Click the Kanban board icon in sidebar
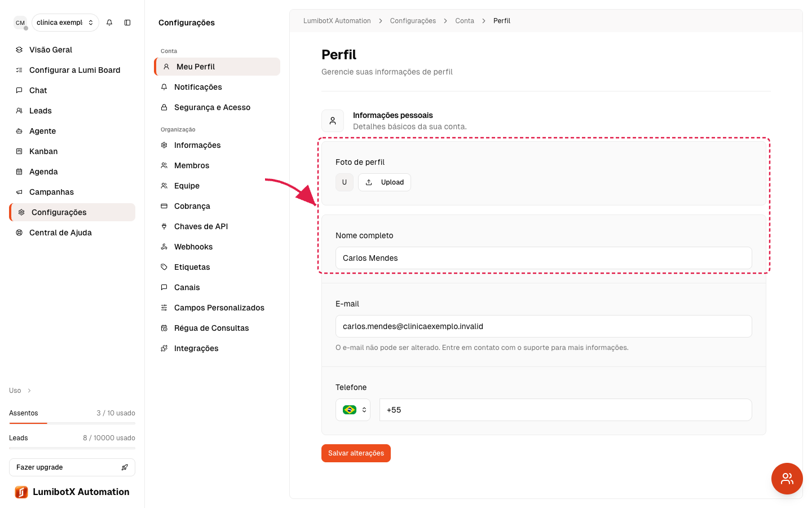812x508 pixels. [x=19, y=151]
